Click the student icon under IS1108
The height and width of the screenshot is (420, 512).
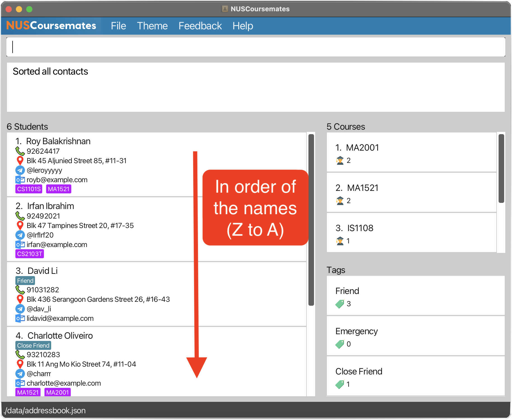click(340, 241)
